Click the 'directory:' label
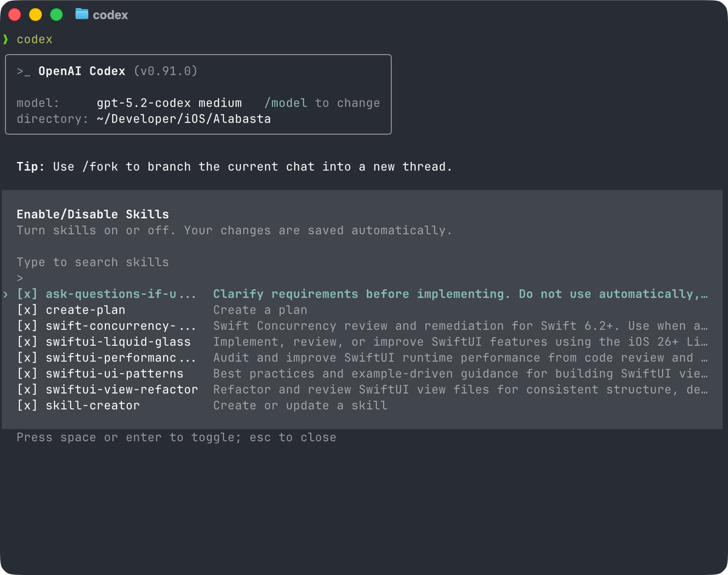The height and width of the screenshot is (575, 728). [53, 119]
